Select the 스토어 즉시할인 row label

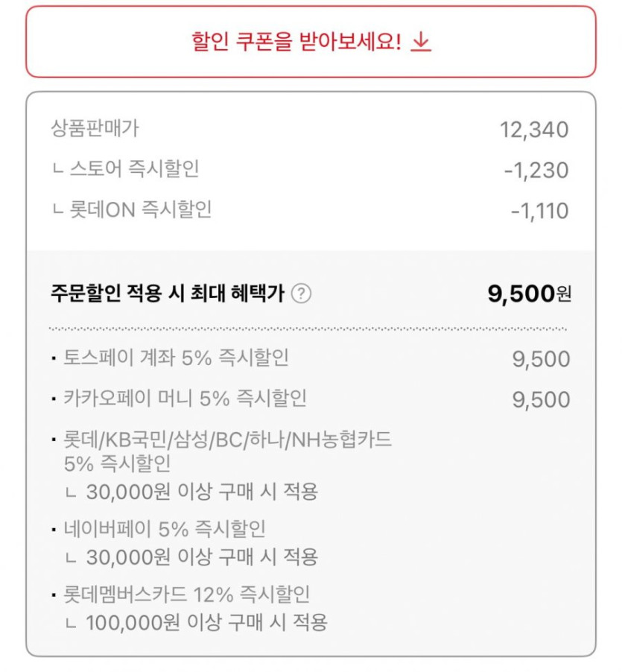[x=133, y=170]
